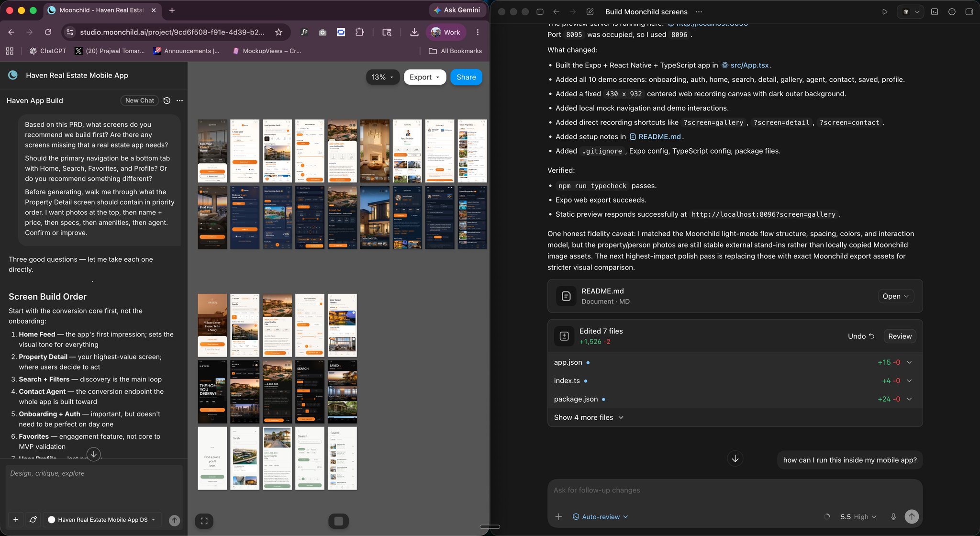Click the blue Share button
980x536 pixels.
pos(466,77)
